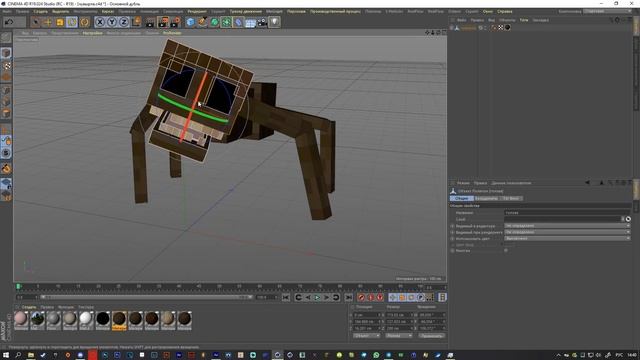Play the animation forward
640x360 pixels.
pos(317,297)
